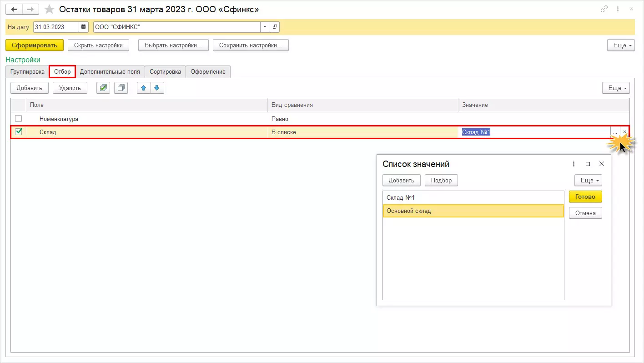Viewport: 644px width, 363px height.
Task: Go back with the left arrow button
Action: (x=14, y=9)
